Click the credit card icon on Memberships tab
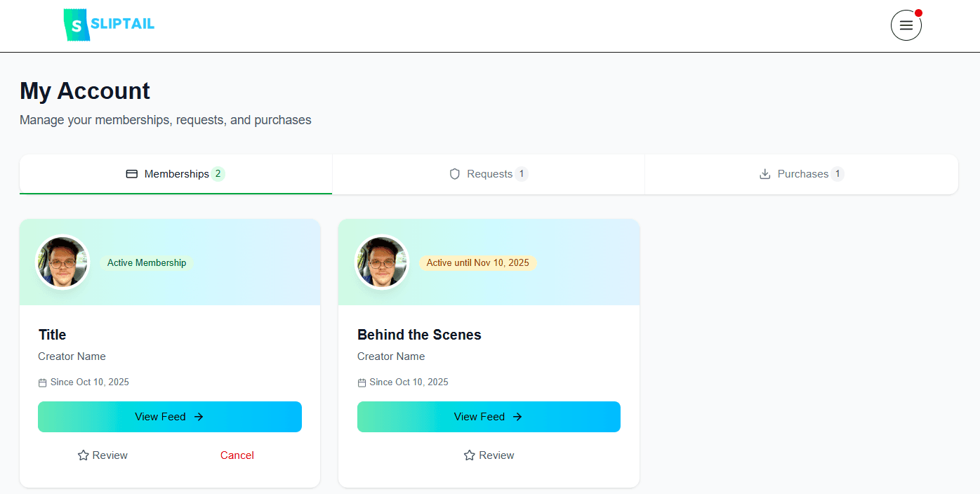This screenshot has height=494, width=980. (131, 173)
